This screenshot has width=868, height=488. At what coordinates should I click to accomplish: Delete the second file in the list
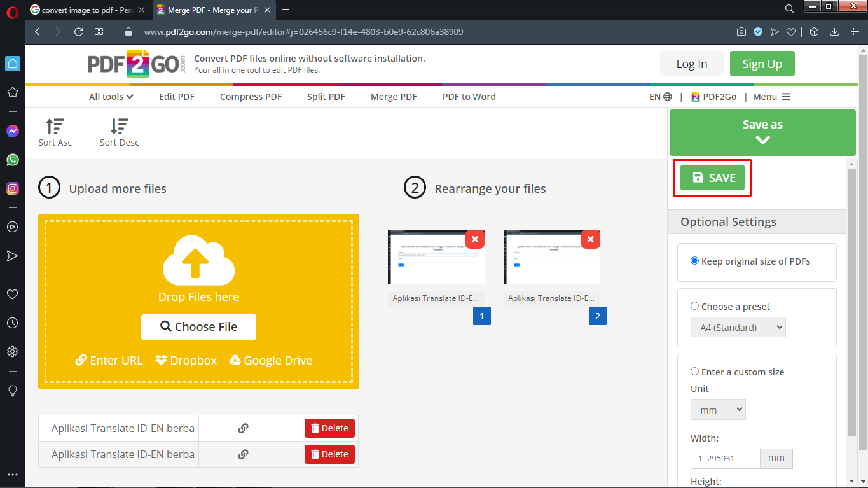329,454
